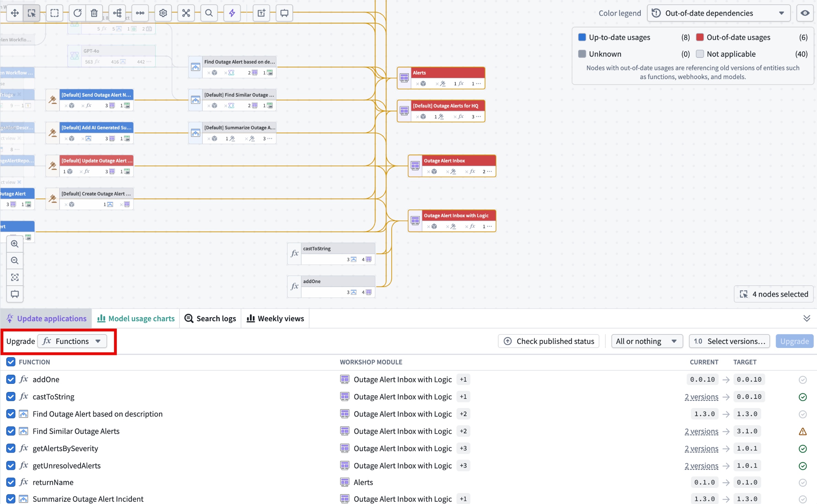
Task: Click the red Out-of-date usages swatch
Action: (x=700, y=37)
